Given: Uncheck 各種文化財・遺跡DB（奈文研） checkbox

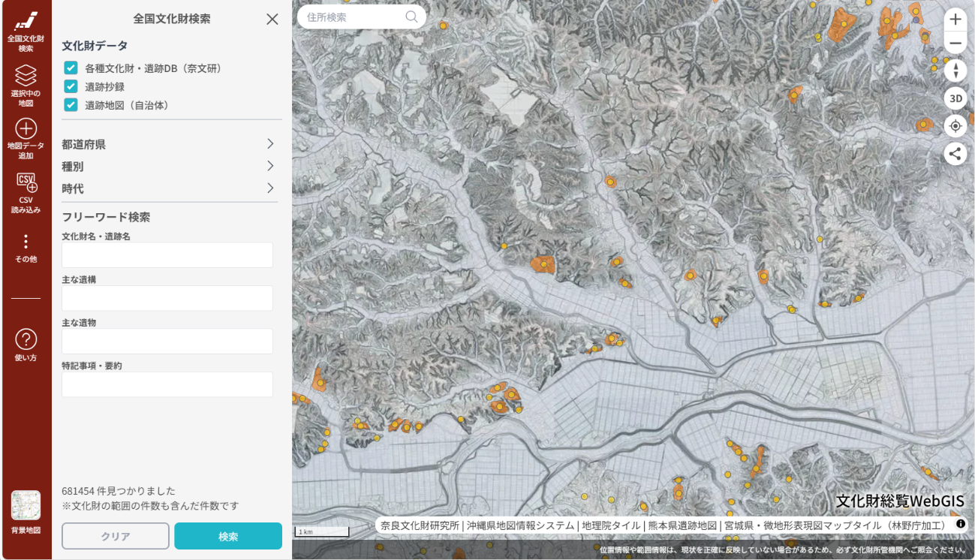Looking at the screenshot, I should [71, 68].
